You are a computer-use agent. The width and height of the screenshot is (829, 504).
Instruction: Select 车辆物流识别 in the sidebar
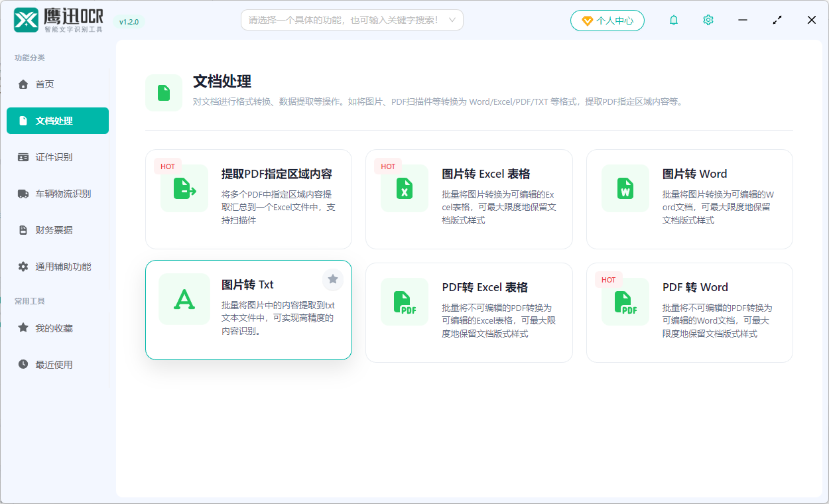[58, 194]
